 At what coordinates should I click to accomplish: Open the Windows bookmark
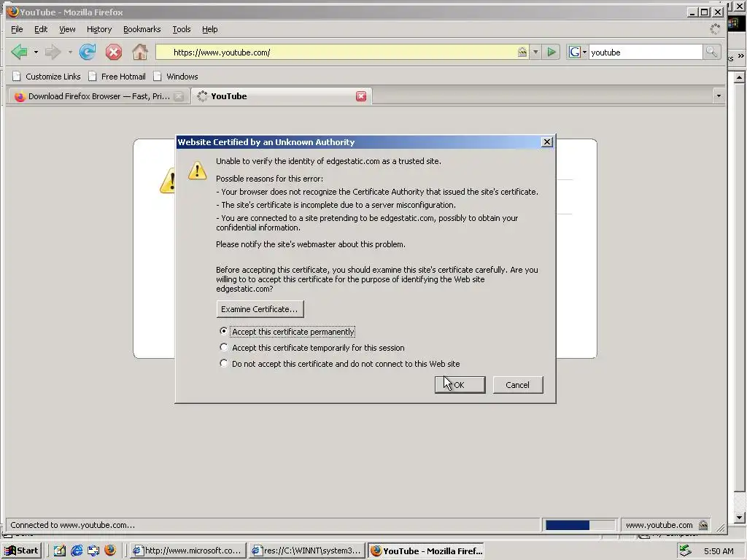176,76
